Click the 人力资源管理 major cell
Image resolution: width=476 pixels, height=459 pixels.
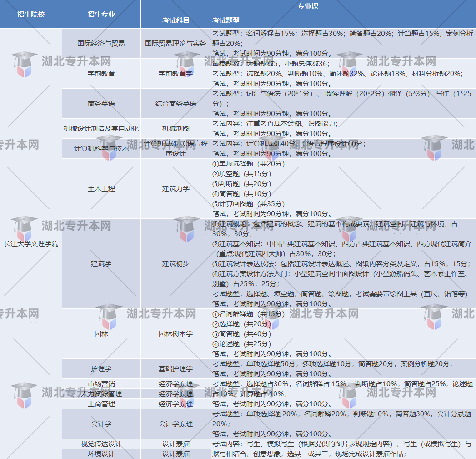click(x=101, y=394)
